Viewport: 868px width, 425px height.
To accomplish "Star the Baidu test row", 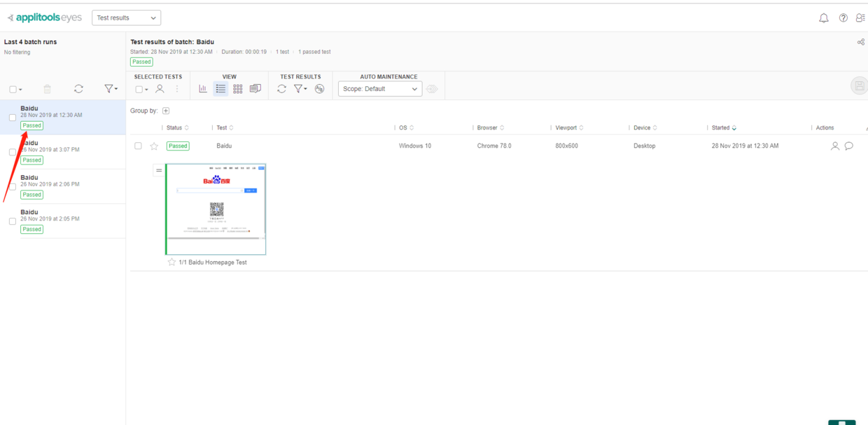I will coord(154,146).
